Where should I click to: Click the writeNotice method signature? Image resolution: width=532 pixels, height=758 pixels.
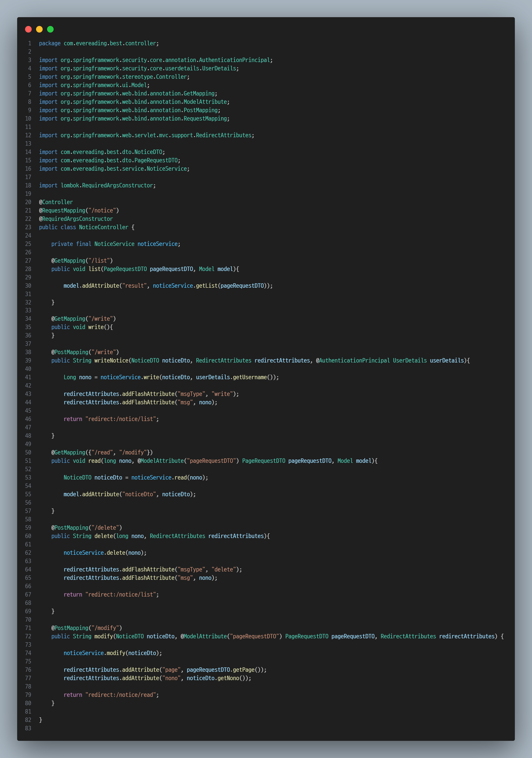pos(261,361)
